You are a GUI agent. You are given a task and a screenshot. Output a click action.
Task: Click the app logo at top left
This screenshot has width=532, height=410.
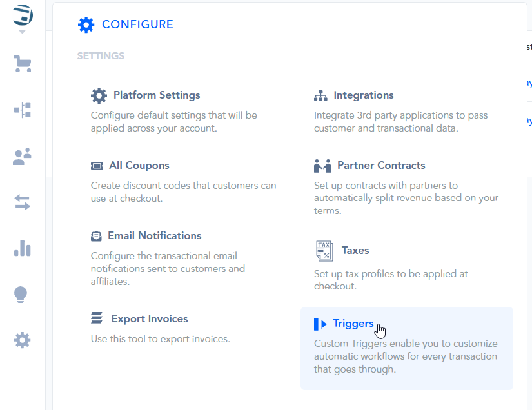coord(23,14)
